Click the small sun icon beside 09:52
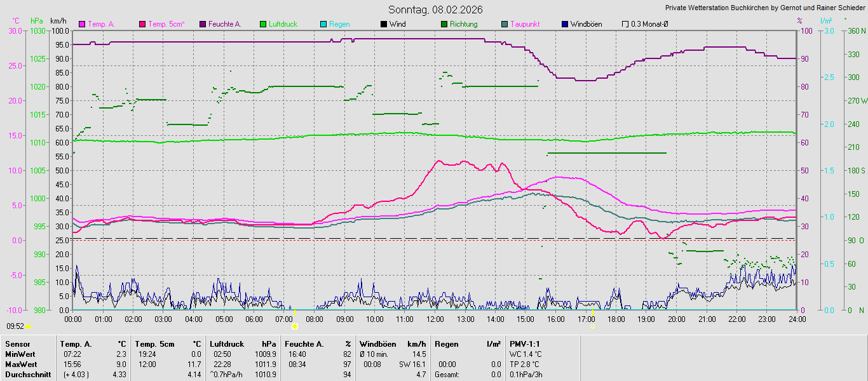The image size is (868, 381). 29,326
